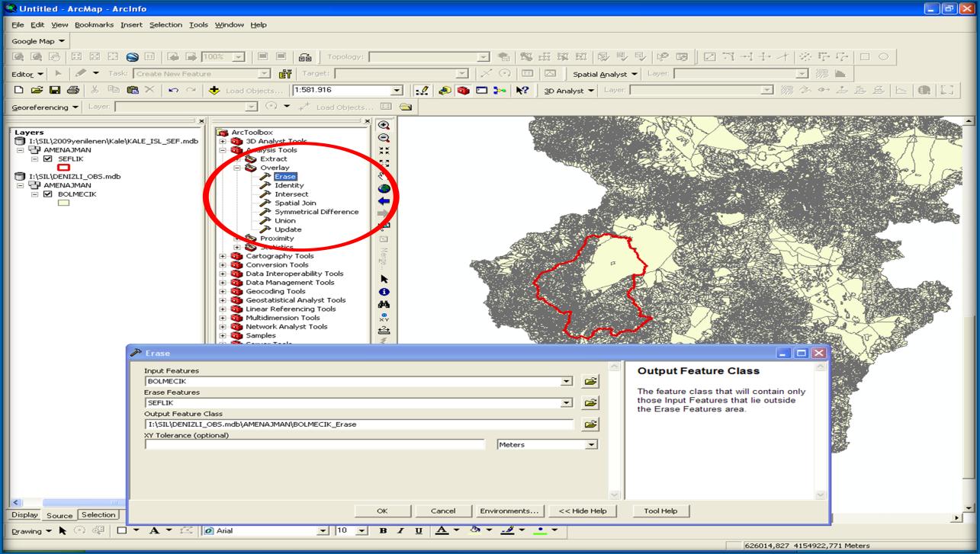Open the Erase Features dropdown
Image resolution: width=980 pixels, height=554 pixels.
tap(566, 402)
